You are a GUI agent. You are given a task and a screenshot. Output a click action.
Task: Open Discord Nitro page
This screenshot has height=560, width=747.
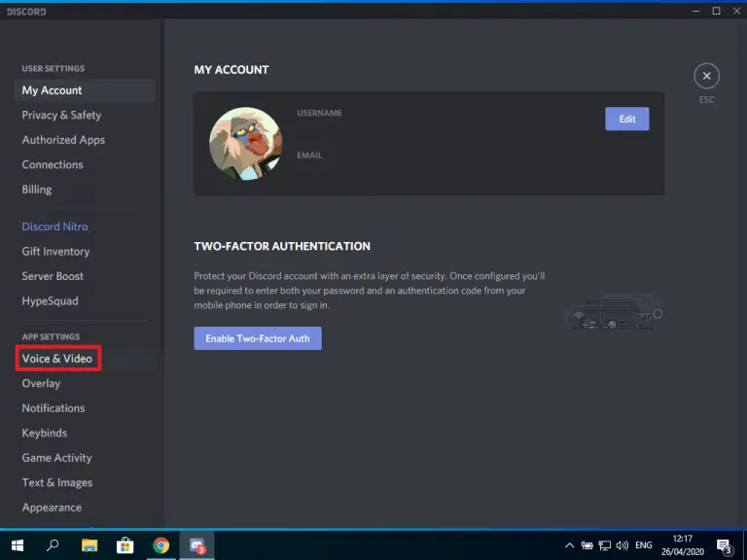pos(54,227)
